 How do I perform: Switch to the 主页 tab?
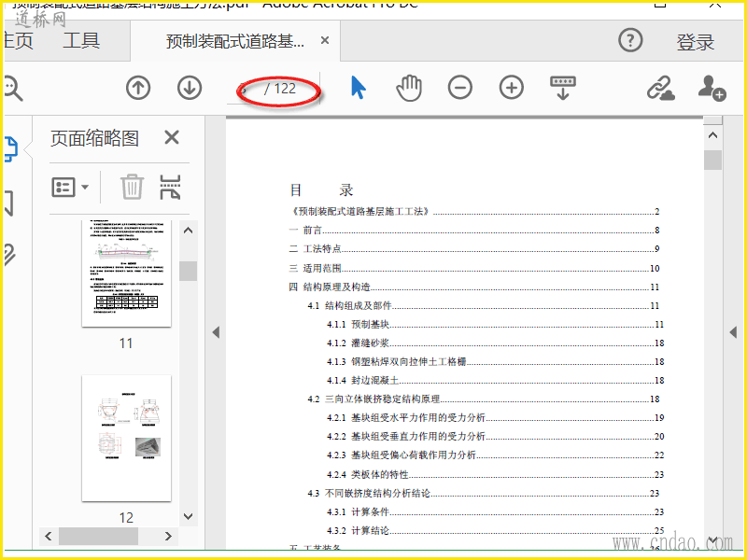18,40
